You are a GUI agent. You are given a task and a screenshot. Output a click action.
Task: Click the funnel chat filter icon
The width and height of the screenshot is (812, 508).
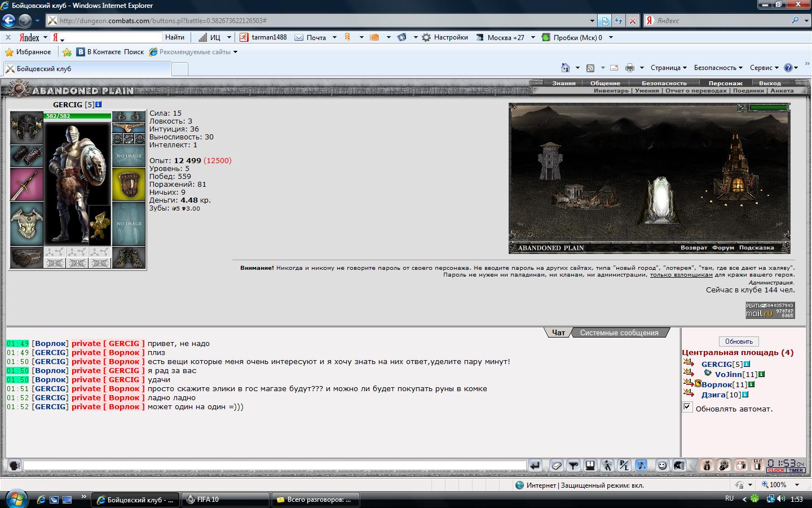pyautogui.click(x=573, y=466)
